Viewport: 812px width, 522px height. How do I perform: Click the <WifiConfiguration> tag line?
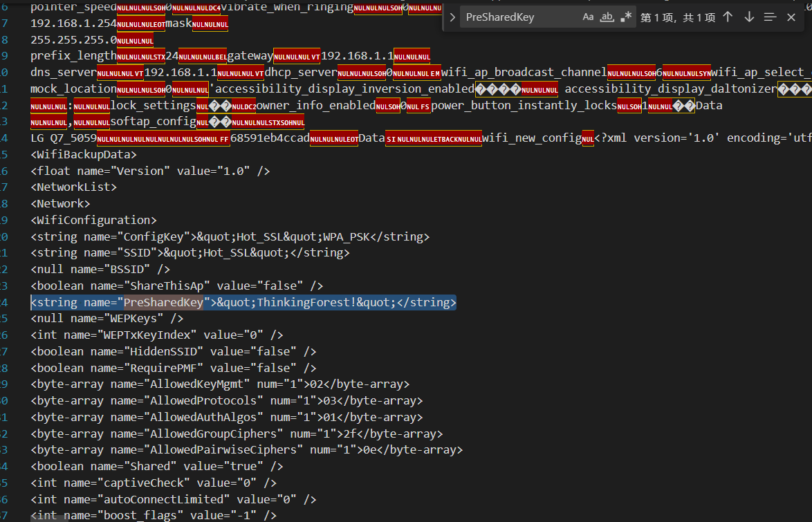point(94,220)
